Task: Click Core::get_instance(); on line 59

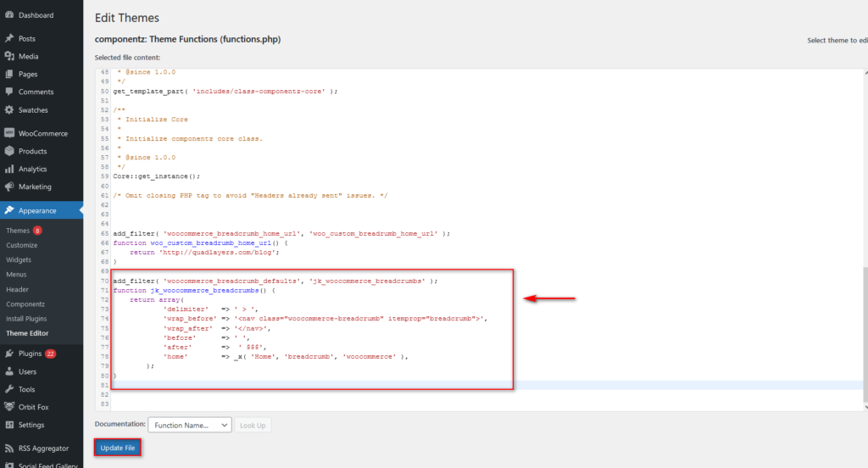Action: 156,176
